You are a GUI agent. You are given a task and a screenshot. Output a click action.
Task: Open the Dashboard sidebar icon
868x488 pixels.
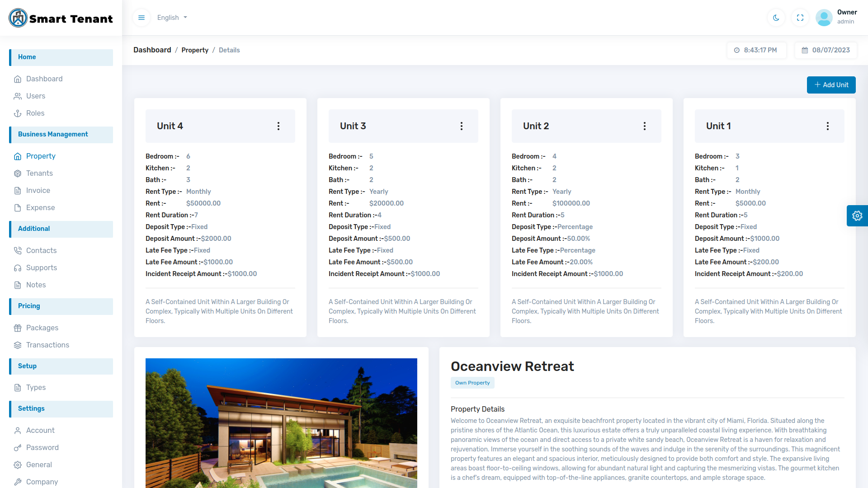pyautogui.click(x=18, y=79)
